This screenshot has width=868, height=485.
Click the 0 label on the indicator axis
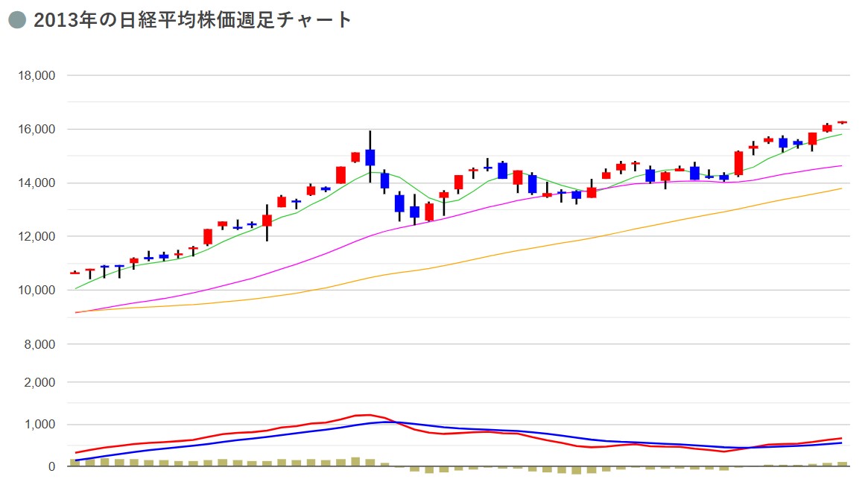click(x=52, y=466)
